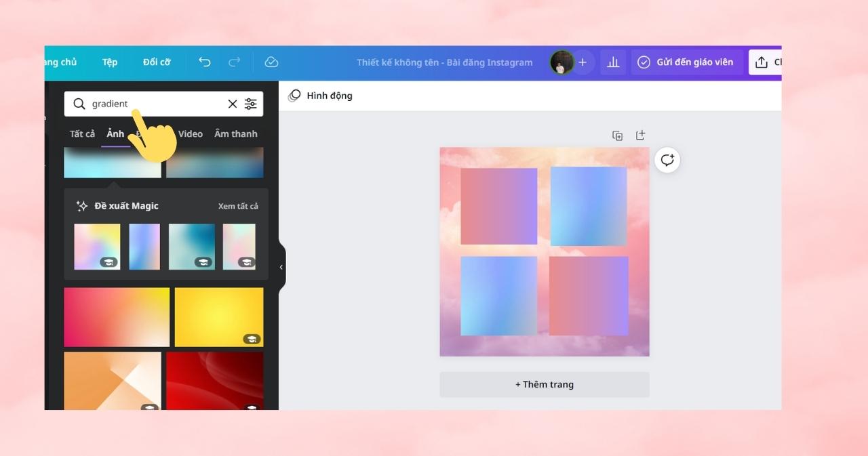Click the + Thêm trang button
Viewport: 868px width, 456px height.
point(545,384)
